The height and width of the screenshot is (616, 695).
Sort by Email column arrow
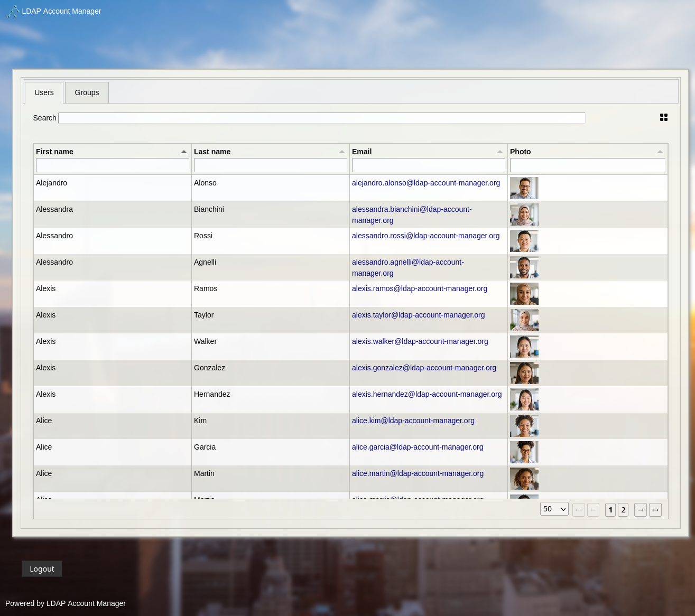[x=499, y=152]
